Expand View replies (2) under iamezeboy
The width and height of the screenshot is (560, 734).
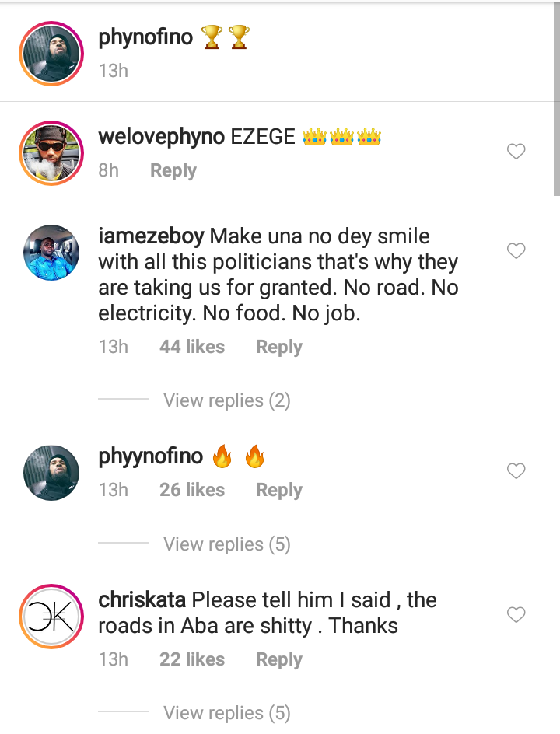point(226,400)
